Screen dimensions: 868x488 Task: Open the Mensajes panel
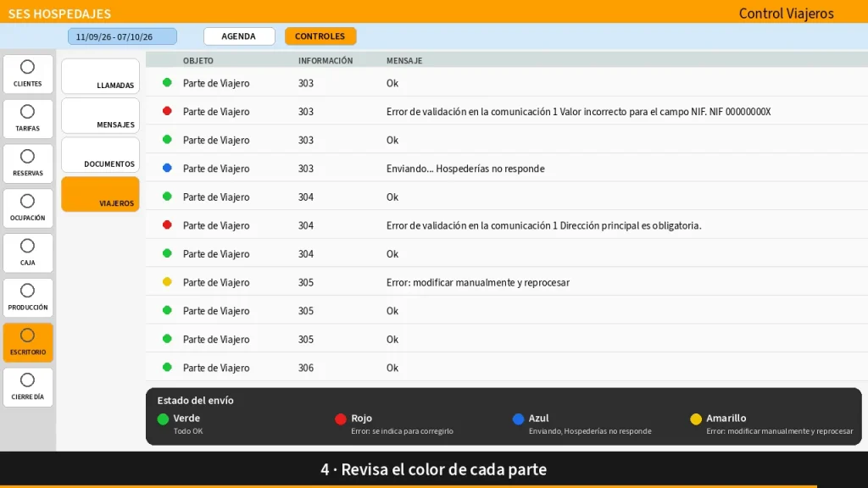click(100, 115)
